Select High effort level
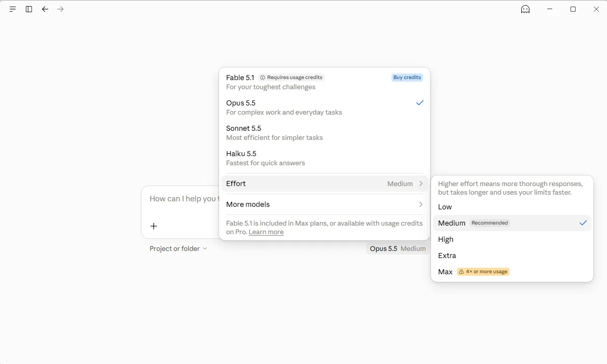Screen dimensions: 607x364 click(x=512, y=239)
